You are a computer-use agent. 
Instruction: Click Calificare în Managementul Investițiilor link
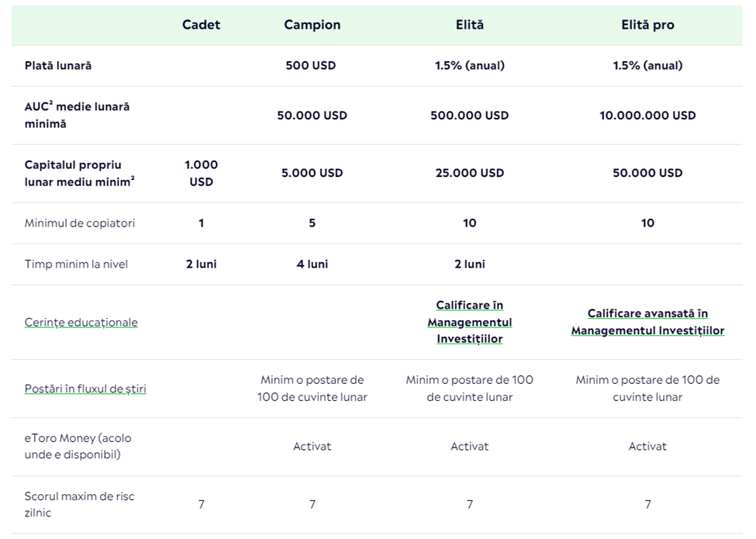[469, 322]
